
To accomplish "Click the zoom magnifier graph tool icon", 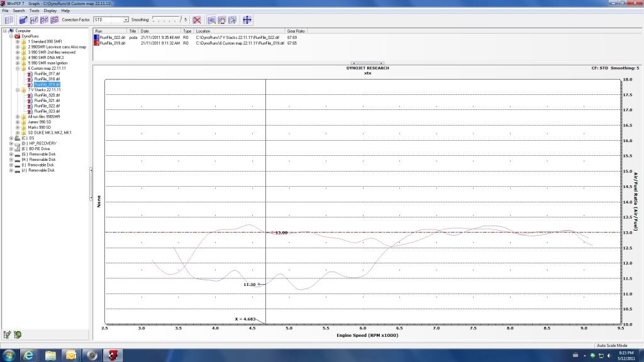I will point(211,20).
